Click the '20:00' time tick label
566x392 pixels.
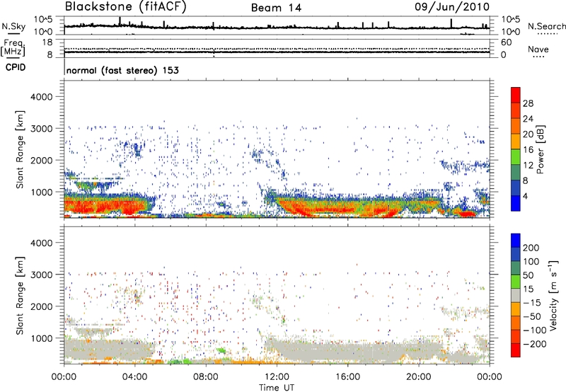coord(418,377)
